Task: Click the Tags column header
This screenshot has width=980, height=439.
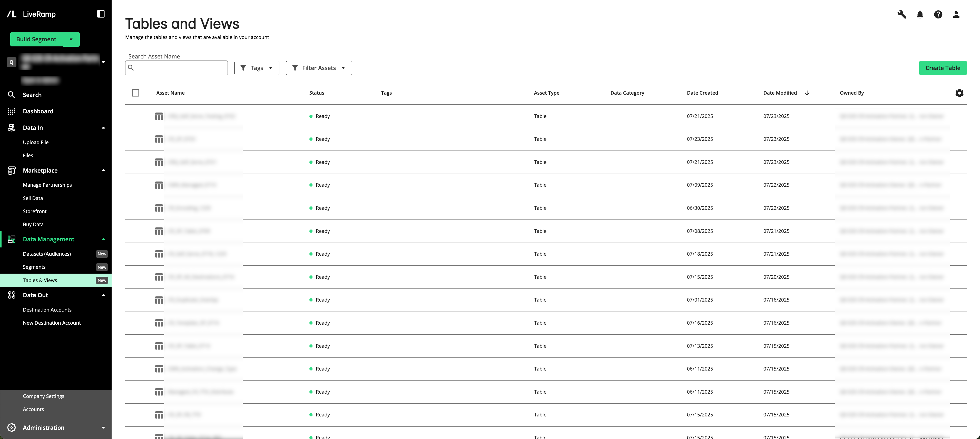Action: [386, 93]
